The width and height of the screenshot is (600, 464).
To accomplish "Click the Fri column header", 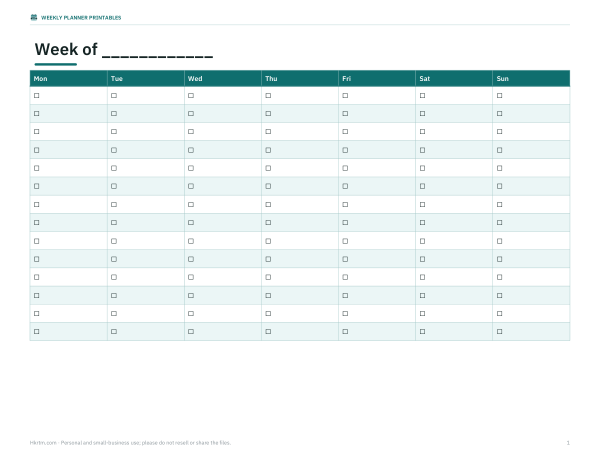I will click(377, 78).
